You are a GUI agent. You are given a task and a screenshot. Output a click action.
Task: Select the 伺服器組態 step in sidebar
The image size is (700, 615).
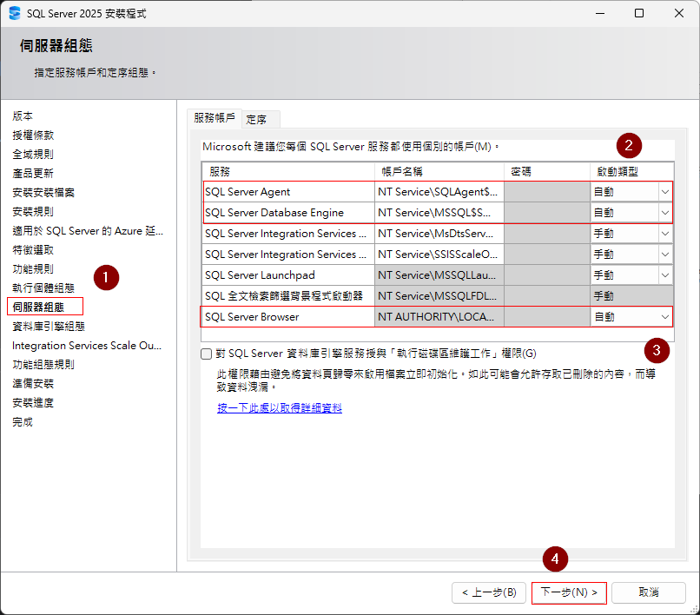pyautogui.click(x=38, y=307)
